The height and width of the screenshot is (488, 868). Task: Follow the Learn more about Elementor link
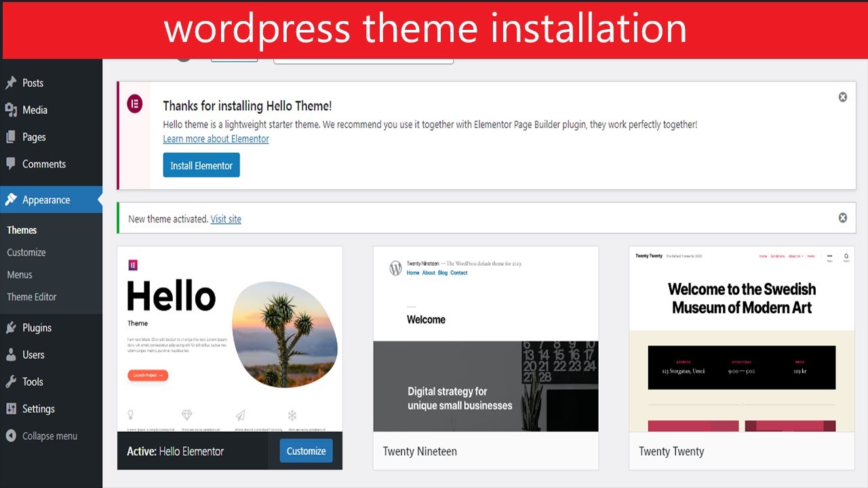tap(216, 139)
